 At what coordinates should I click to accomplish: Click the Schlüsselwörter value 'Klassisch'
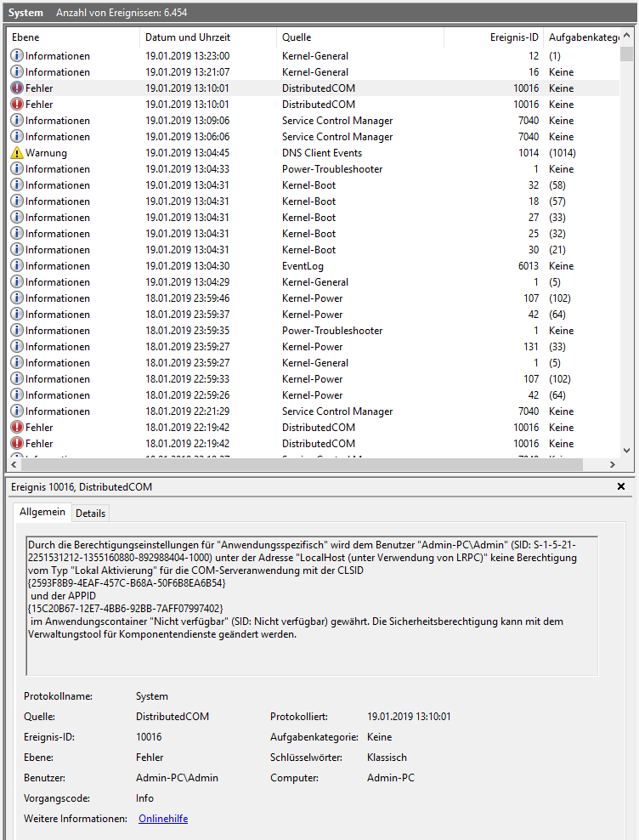pos(387,758)
